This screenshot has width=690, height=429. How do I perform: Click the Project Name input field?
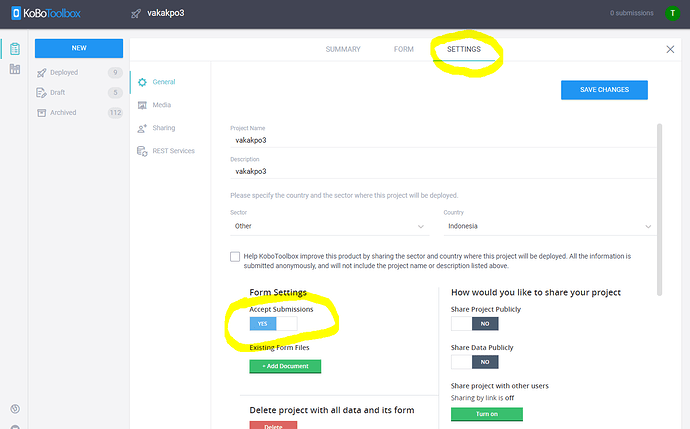point(440,141)
